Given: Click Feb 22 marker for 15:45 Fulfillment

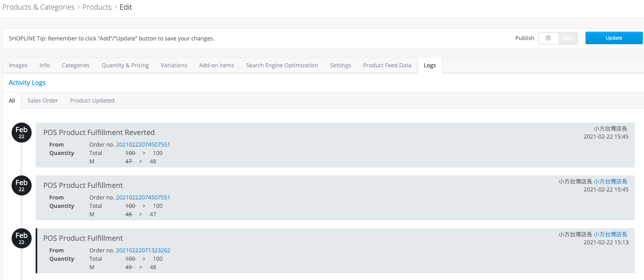Looking at the screenshot, I should 22,185.
